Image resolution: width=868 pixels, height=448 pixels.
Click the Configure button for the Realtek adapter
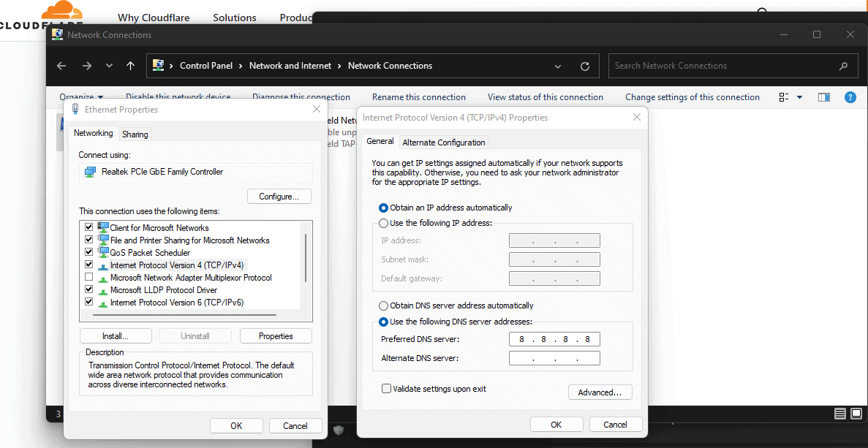[x=279, y=196]
